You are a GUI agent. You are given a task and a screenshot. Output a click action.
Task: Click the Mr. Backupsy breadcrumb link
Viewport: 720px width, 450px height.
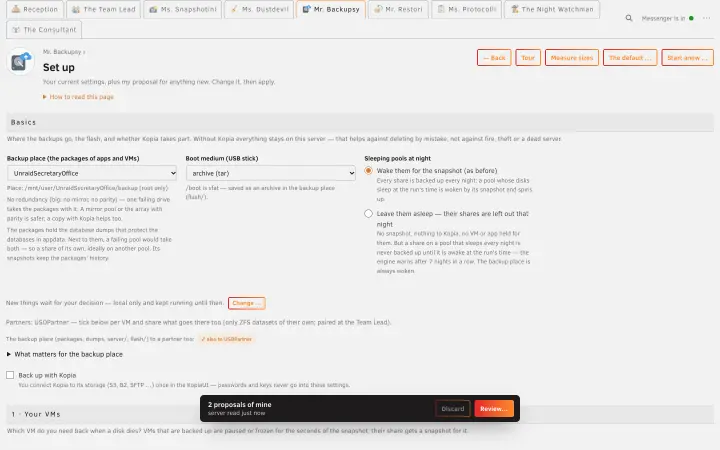62,52
